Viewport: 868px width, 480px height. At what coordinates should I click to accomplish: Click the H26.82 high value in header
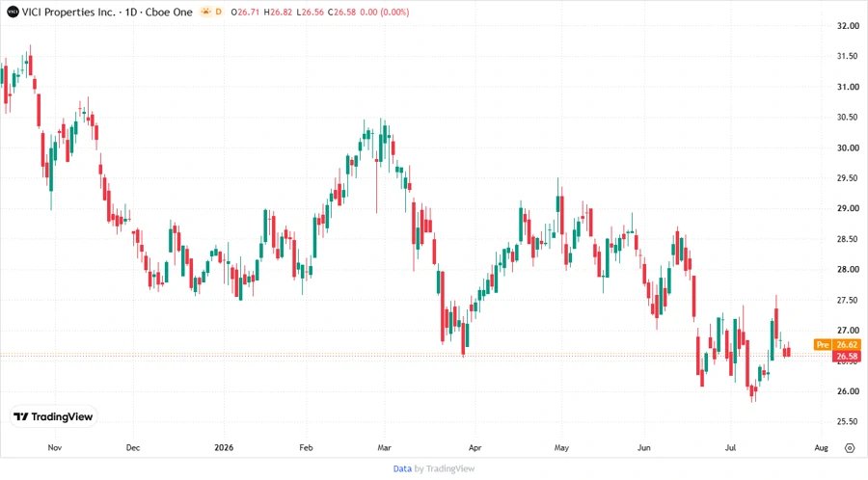pyautogui.click(x=278, y=13)
